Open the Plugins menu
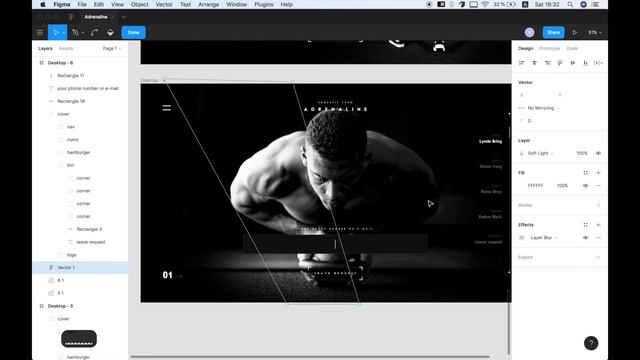 pyautogui.click(x=264, y=4)
